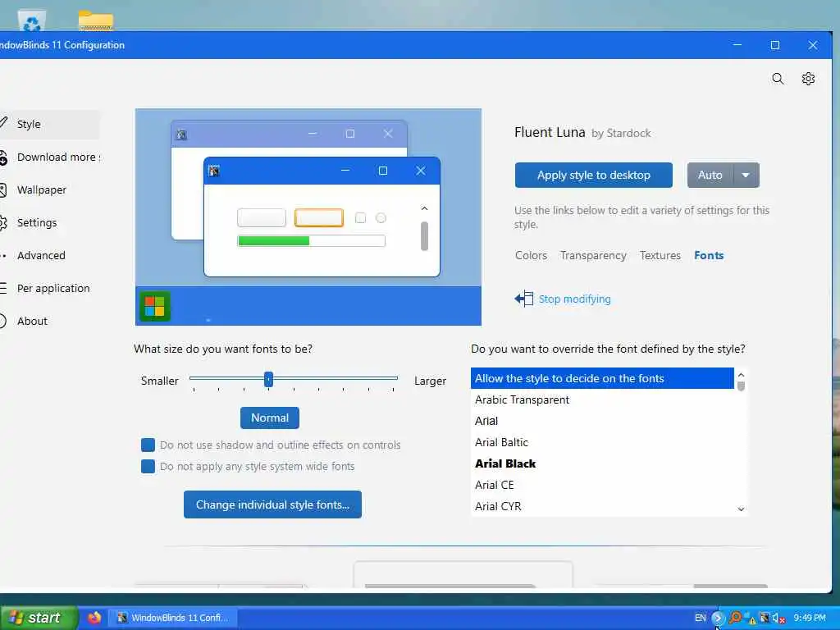Viewport: 840px width, 630px height.
Task: Click the Stop modifying arrow icon
Action: click(x=524, y=299)
